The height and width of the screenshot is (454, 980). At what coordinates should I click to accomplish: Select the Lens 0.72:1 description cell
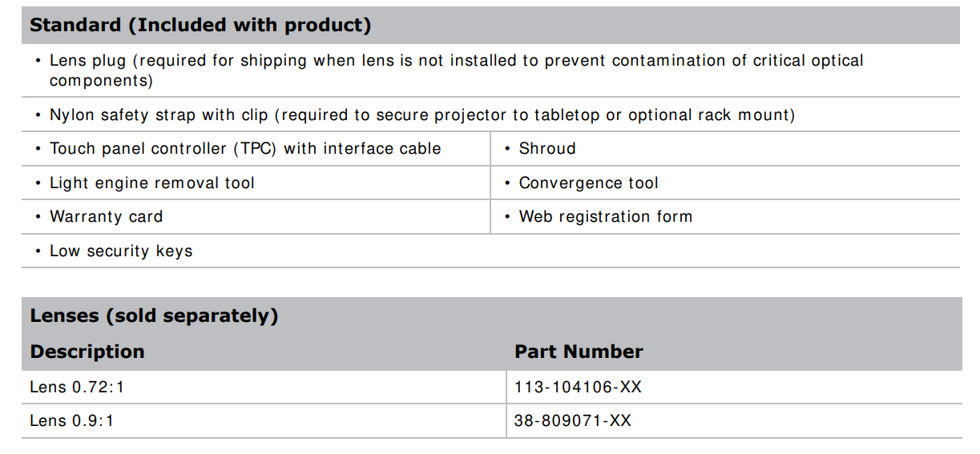pyautogui.click(x=77, y=388)
